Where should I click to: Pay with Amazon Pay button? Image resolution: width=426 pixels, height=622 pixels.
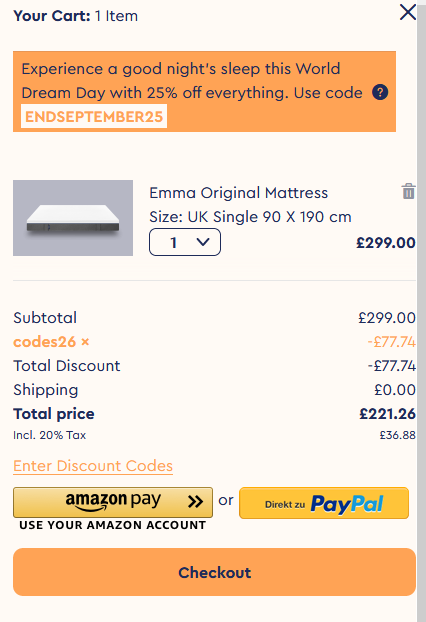tap(113, 502)
